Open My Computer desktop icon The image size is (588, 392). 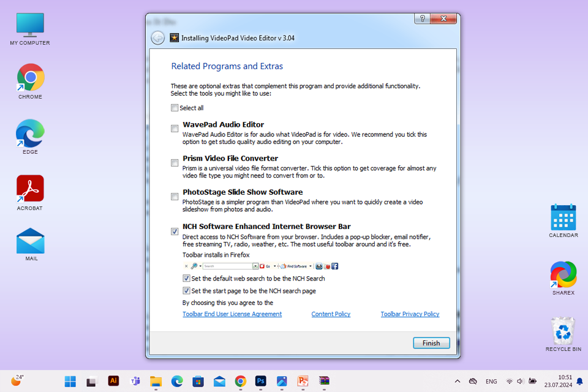coord(30,29)
